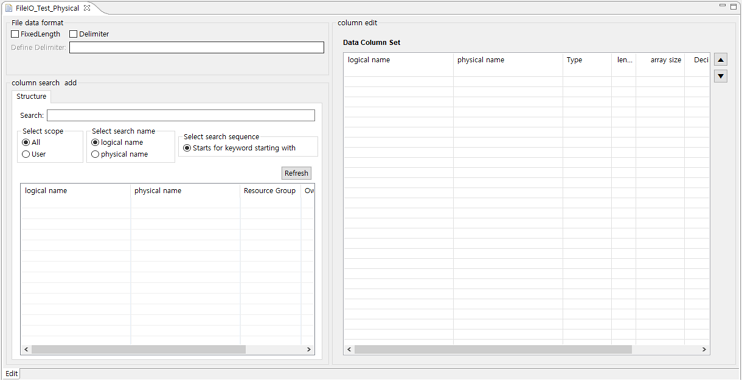This screenshot has width=742, height=380.
Task: Click Data Column Set physical name header
Action: tap(508, 60)
